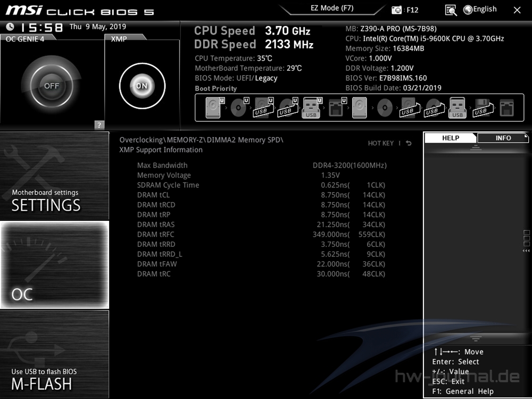Switch to EZ Mode (F7)
Screen dimensions: 532x399
coord(332,8)
